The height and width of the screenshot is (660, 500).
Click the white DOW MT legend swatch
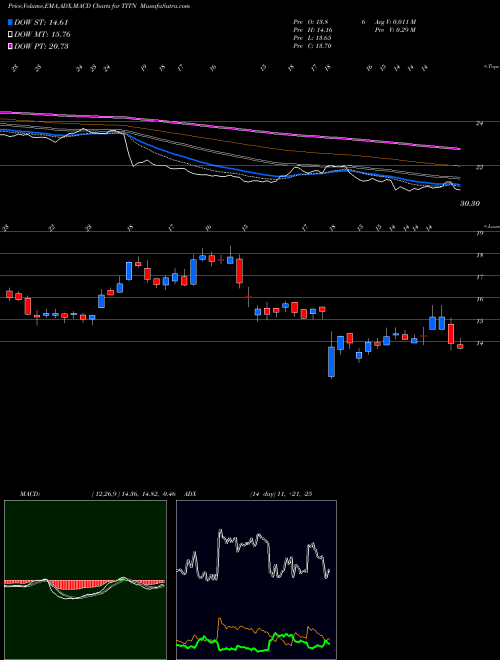click(x=10, y=35)
